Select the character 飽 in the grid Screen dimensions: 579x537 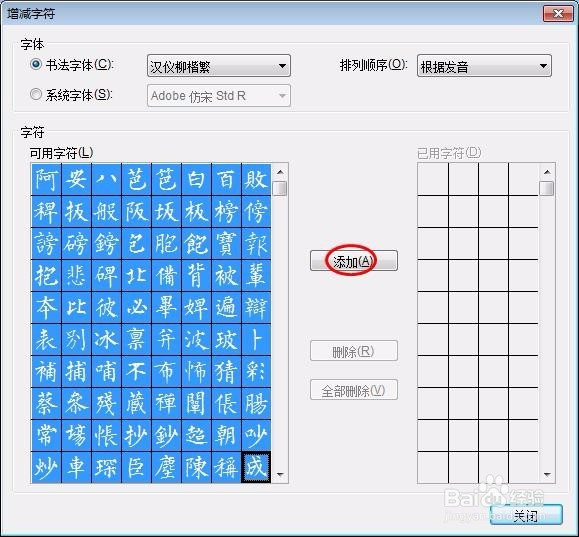(196, 243)
